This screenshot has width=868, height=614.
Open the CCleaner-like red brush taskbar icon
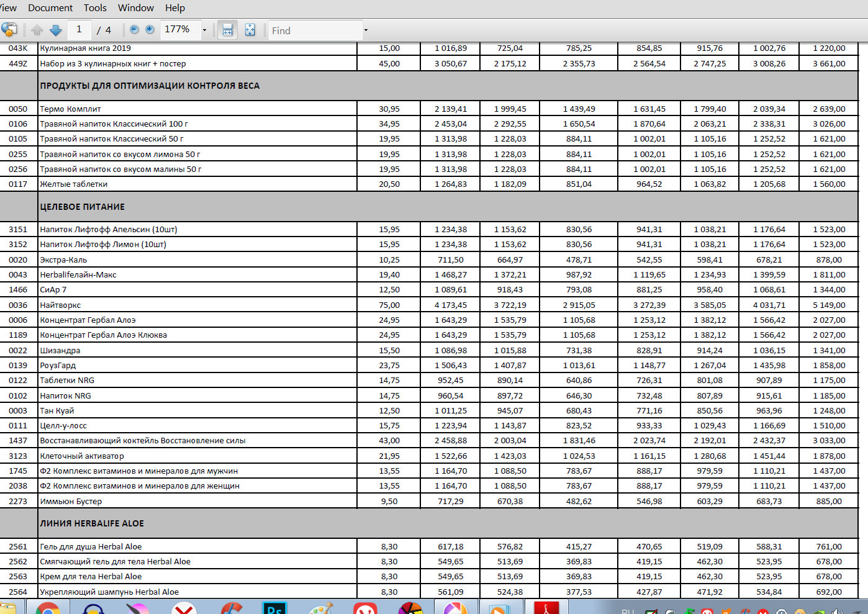pyautogui.click(x=231, y=608)
